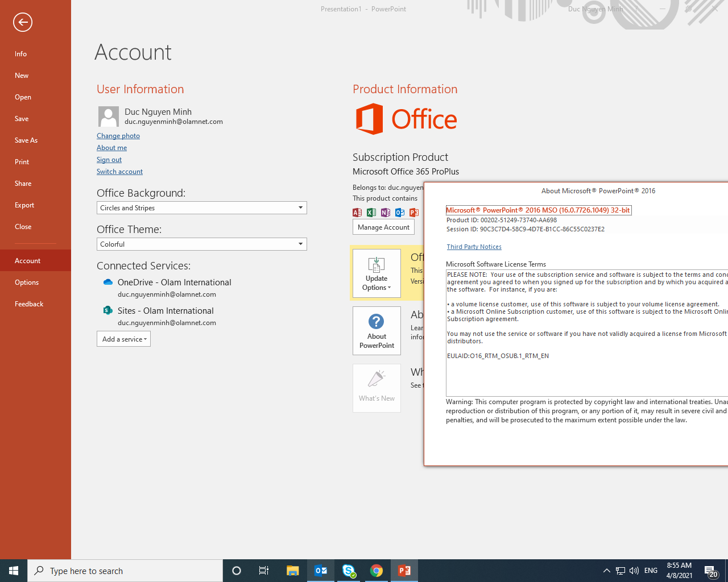
Task: Click the OneDrive - Olam International service
Action: click(174, 282)
